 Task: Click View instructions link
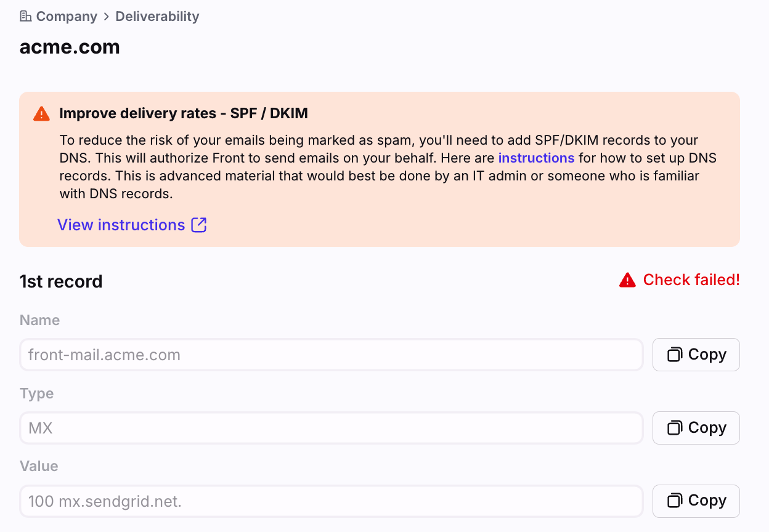pos(121,225)
